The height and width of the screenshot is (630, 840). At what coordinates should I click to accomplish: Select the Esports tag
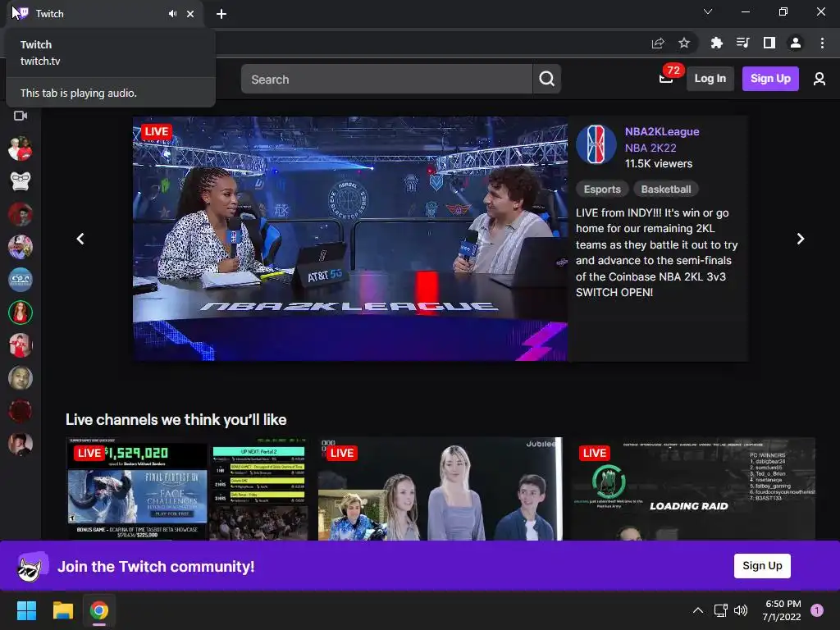coord(602,189)
